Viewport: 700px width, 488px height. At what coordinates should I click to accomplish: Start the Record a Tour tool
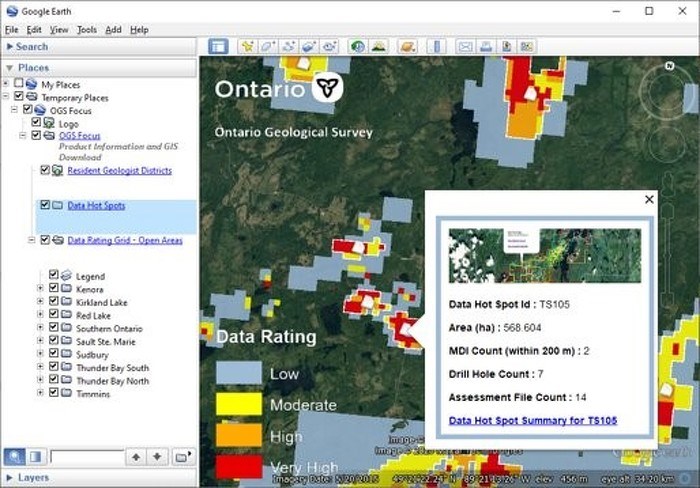[329, 46]
